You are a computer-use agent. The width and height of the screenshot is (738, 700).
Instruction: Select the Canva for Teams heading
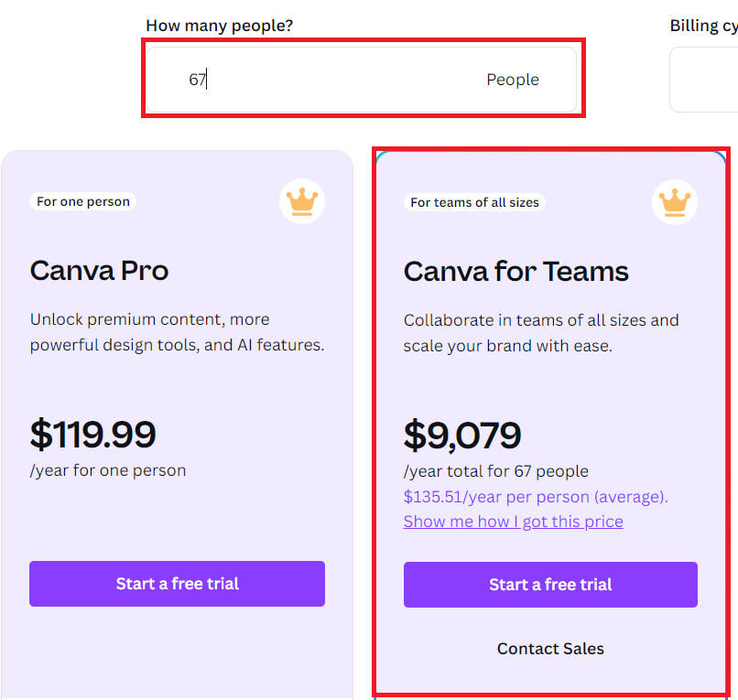click(516, 272)
